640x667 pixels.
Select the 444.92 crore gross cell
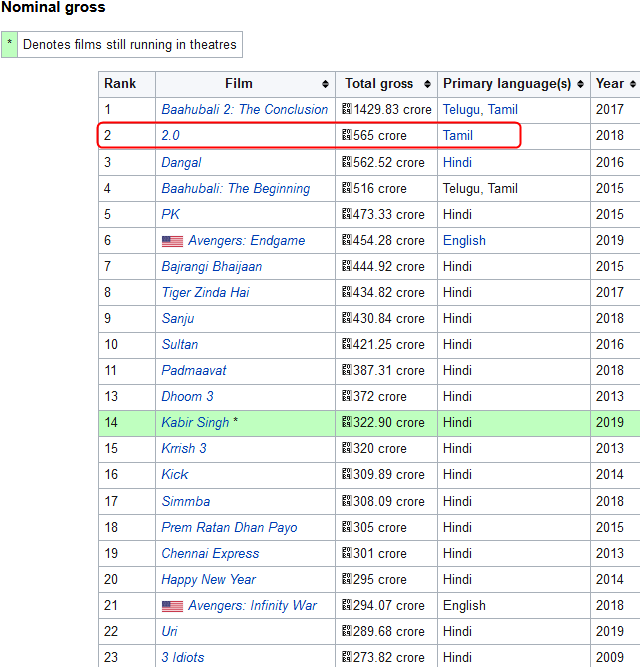[x=386, y=267]
